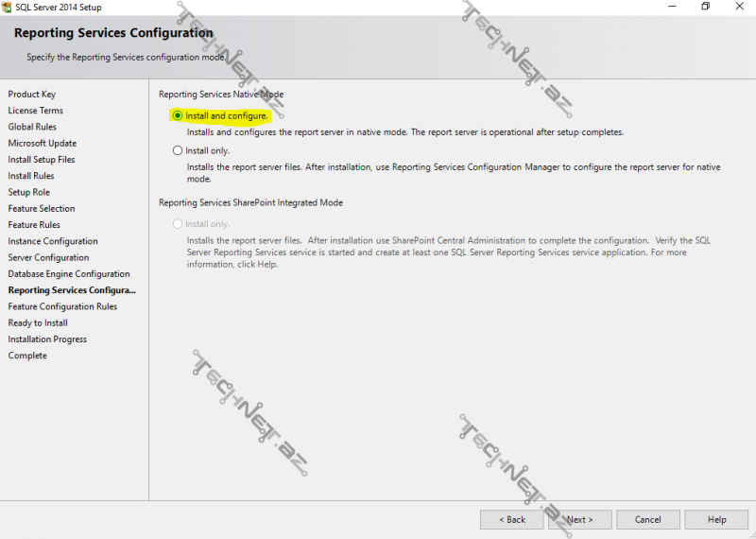Go to the Microsoft Update step
The height and width of the screenshot is (539, 756).
[x=43, y=144]
